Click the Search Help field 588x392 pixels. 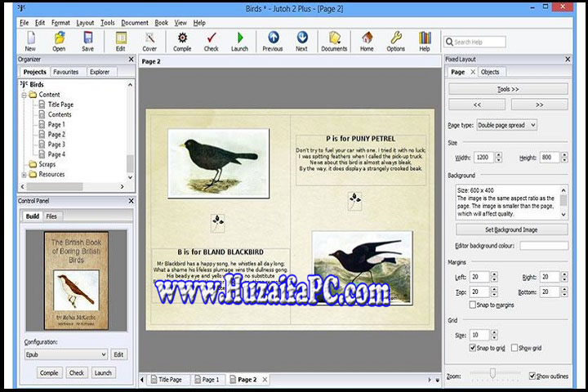[x=475, y=42]
